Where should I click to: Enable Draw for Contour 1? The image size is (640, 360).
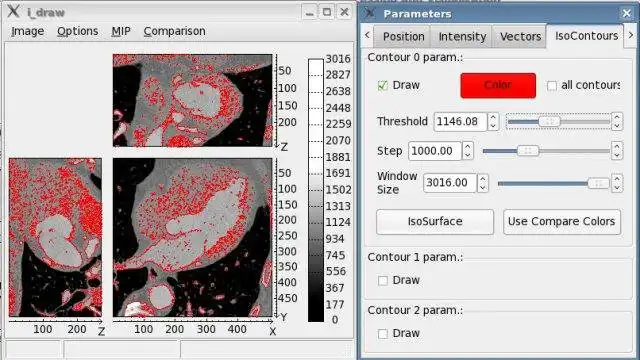382,280
